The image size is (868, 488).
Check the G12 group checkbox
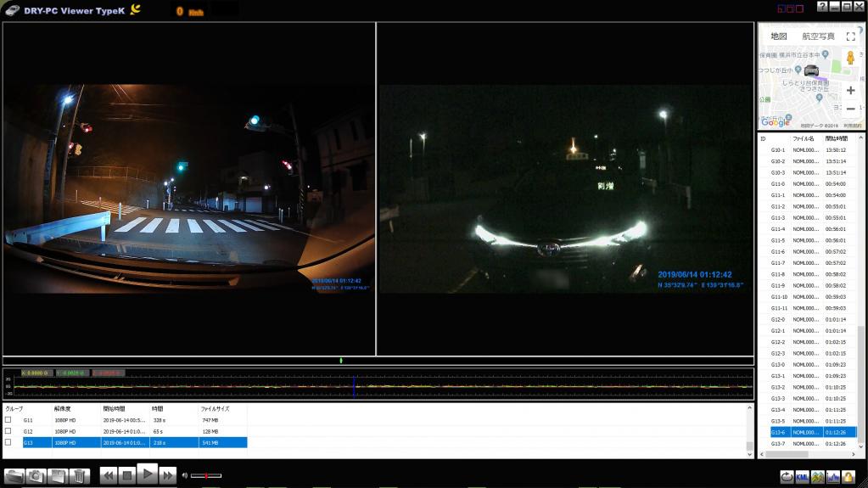pyautogui.click(x=8, y=431)
